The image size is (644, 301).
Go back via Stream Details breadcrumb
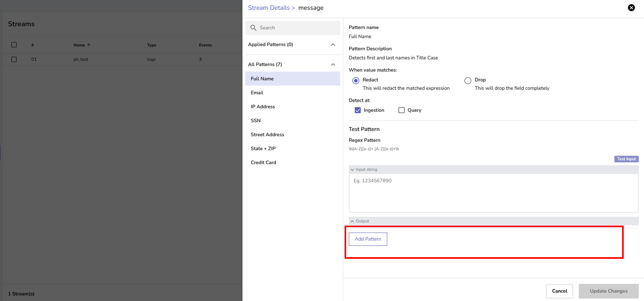click(269, 8)
